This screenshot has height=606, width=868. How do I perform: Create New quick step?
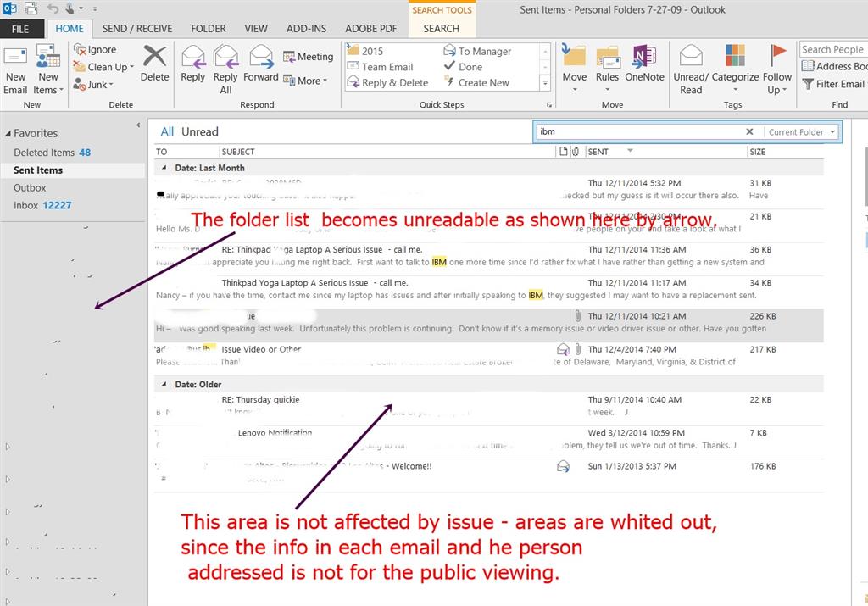click(476, 82)
